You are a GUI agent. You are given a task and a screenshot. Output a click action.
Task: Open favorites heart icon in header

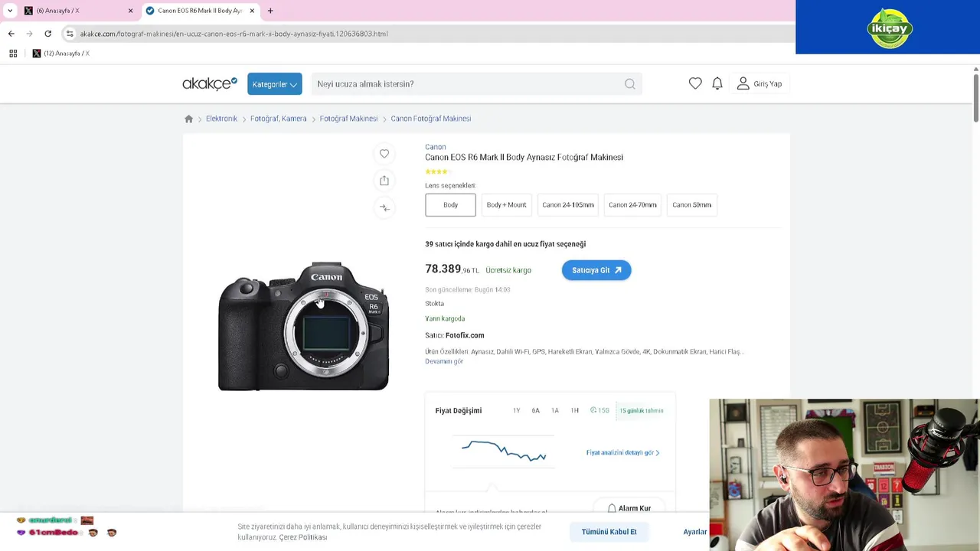tap(695, 83)
